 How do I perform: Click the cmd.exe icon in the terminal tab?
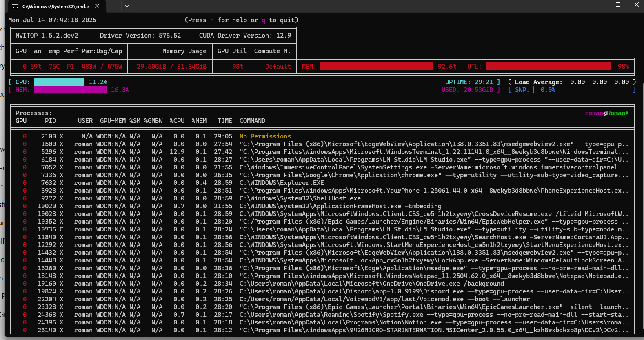tap(15, 6)
